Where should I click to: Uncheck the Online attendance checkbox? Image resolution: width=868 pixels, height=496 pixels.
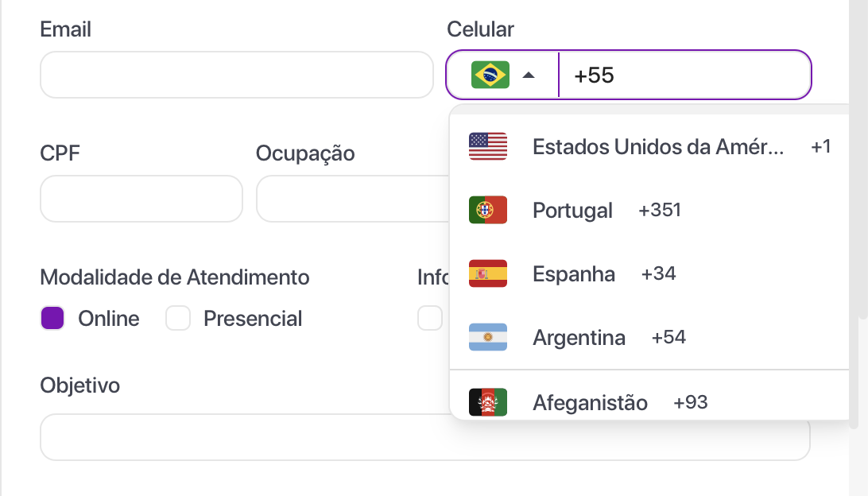(x=51, y=318)
